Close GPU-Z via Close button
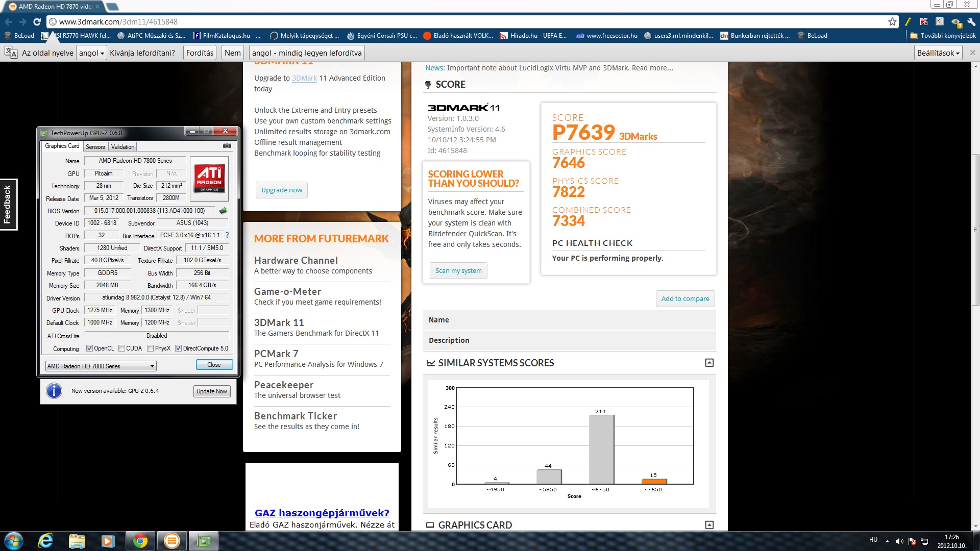 pyautogui.click(x=214, y=365)
